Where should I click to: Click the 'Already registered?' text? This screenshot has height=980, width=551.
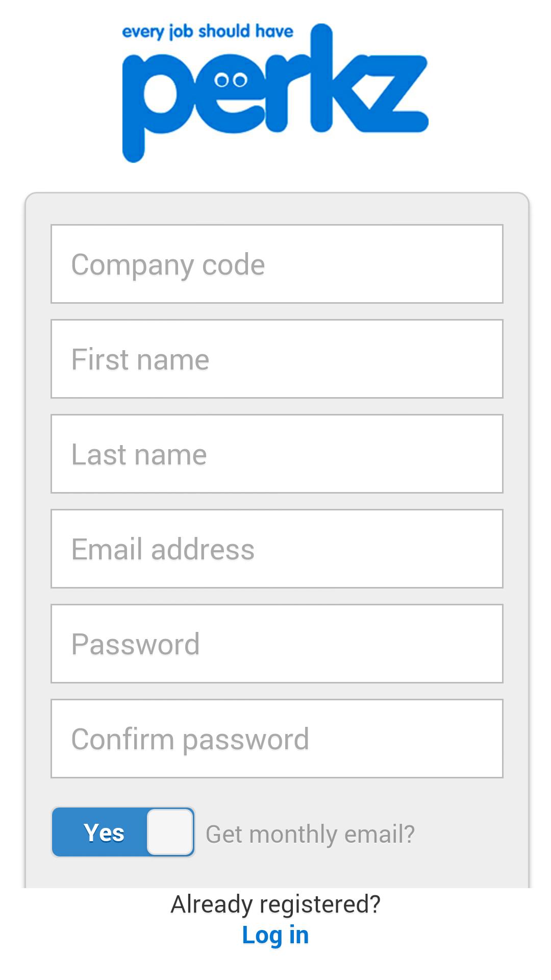275,904
